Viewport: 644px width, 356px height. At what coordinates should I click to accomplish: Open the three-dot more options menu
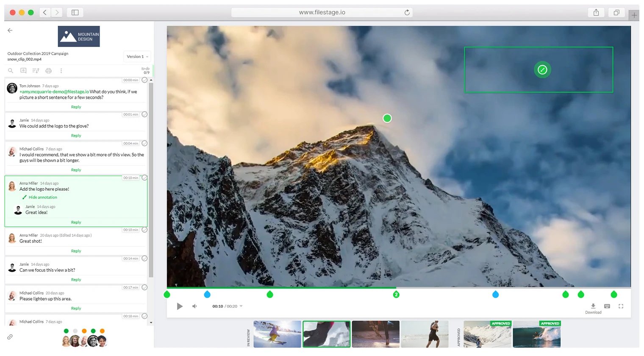click(x=61, y=71)
